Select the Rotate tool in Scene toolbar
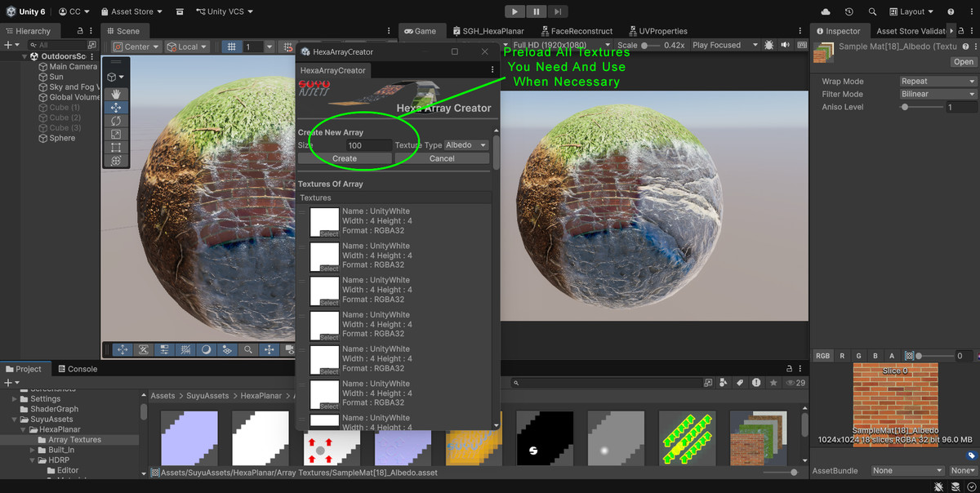Viewport: 980px width, 493px height. point(116,121)
